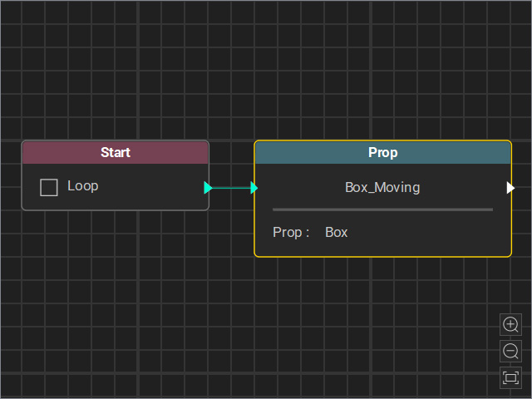This screenshot has height=399, width=532.
Task: Enable the Loop checkbox
Action: 49,188
